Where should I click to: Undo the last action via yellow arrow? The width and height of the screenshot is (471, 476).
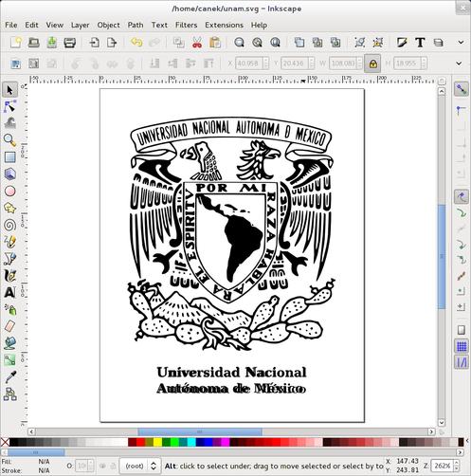pos(136,42)
